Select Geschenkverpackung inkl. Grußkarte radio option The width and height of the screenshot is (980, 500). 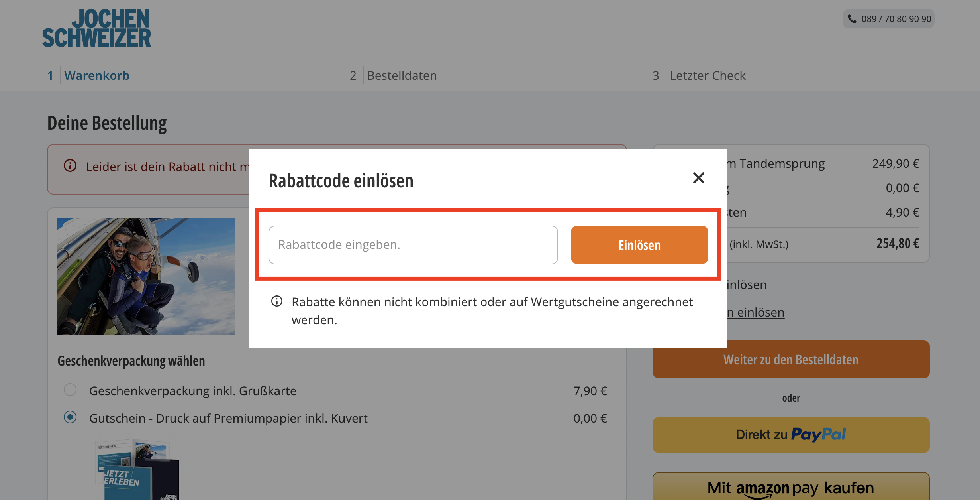(x=70, y=390)
